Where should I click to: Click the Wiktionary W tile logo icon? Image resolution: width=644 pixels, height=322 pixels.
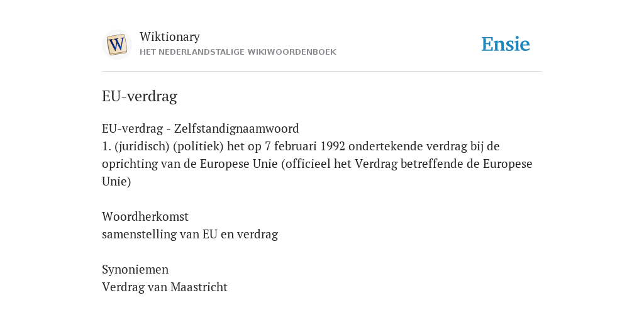pyautogui.click(x=116, y=45)
